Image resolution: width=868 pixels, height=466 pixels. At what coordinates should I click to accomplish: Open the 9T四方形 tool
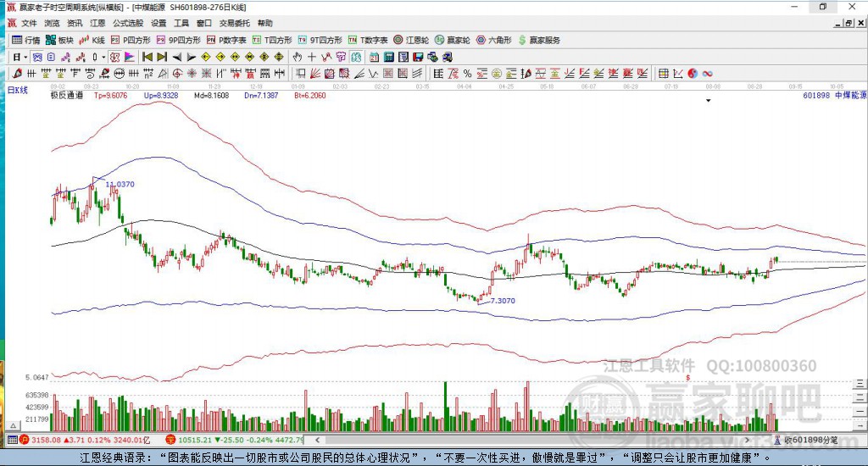click(320, 40)
